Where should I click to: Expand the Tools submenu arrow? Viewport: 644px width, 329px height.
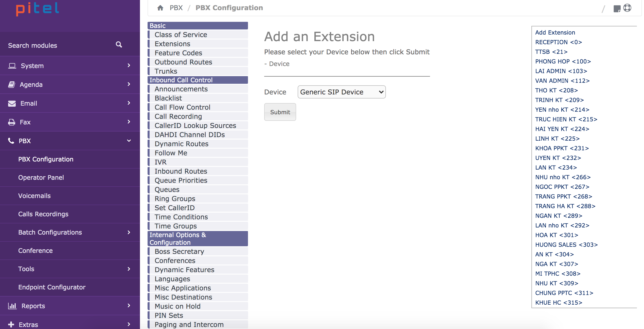point(129,269)
